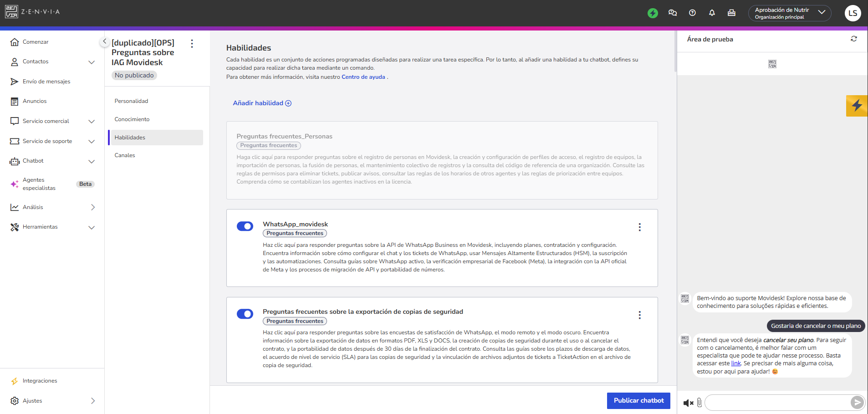Expand the Chatbot menu chevron
Screen dimensions: 868x414
(x=92, y=161)
